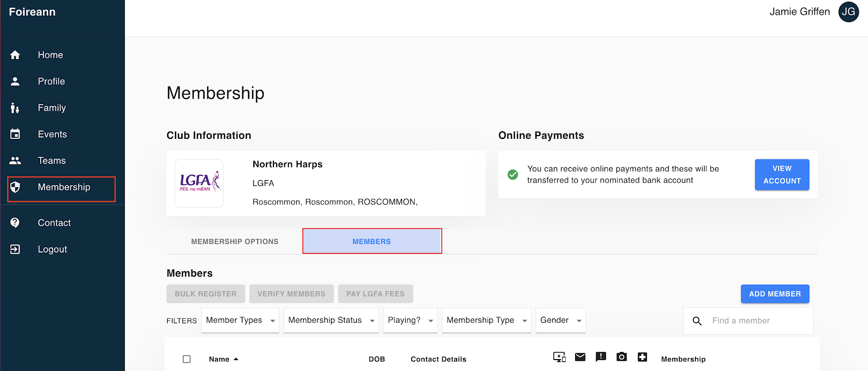This screenshot has height=371, width=868.
Task: Click the Events calendar icon
Action: pyautogui.click(x=15, y=134)
